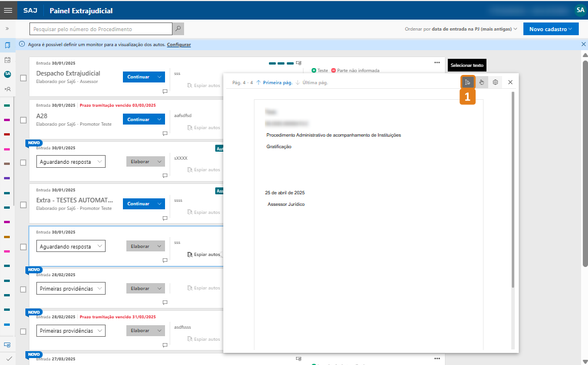This screenshot has height=365, width=588.
Task: Open the document viewer settings gear
Action: click(495, 82)
